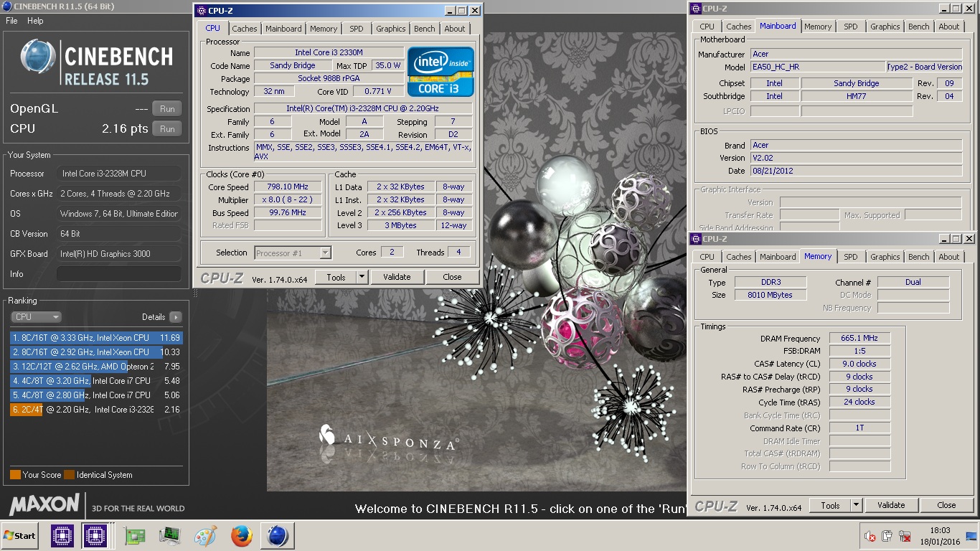Select SPD tab in Memory CPU-Z window

[850, 257]
